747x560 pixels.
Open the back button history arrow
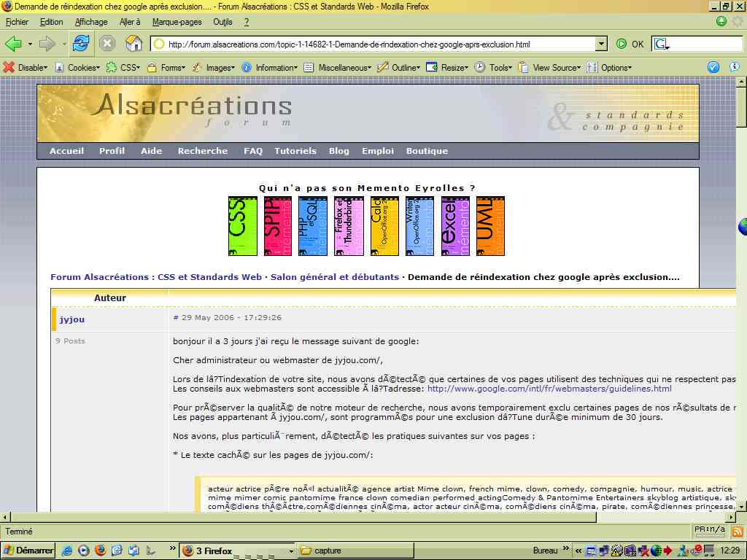click(30, 44)
